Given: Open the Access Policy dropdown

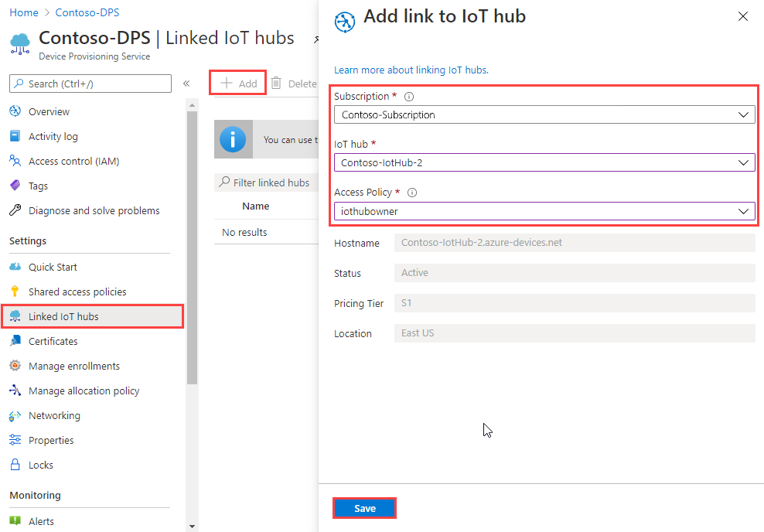Looking at the screenshot, I should point(544,211).
